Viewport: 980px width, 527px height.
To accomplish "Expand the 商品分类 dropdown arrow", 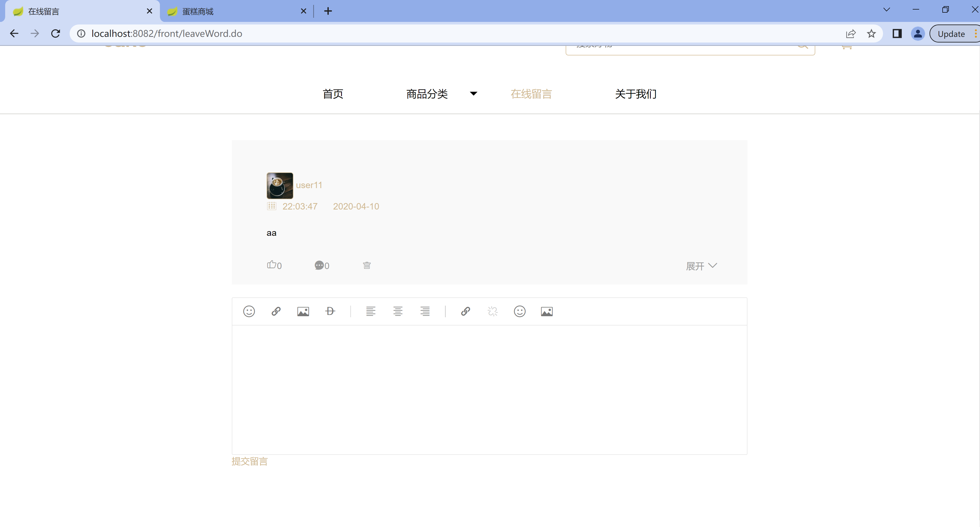I will 473,94.
